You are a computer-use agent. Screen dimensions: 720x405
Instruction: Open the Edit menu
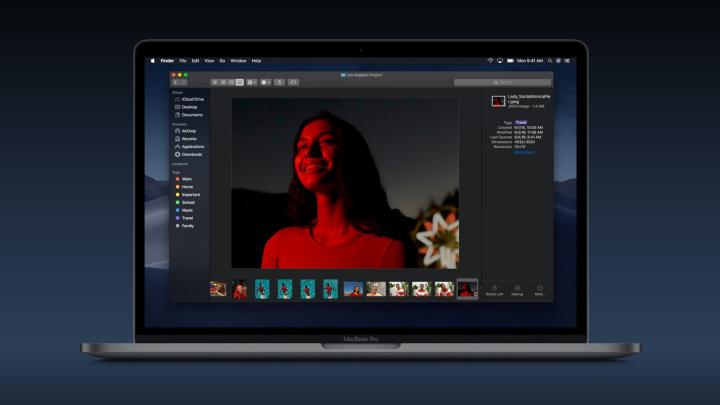196,61
